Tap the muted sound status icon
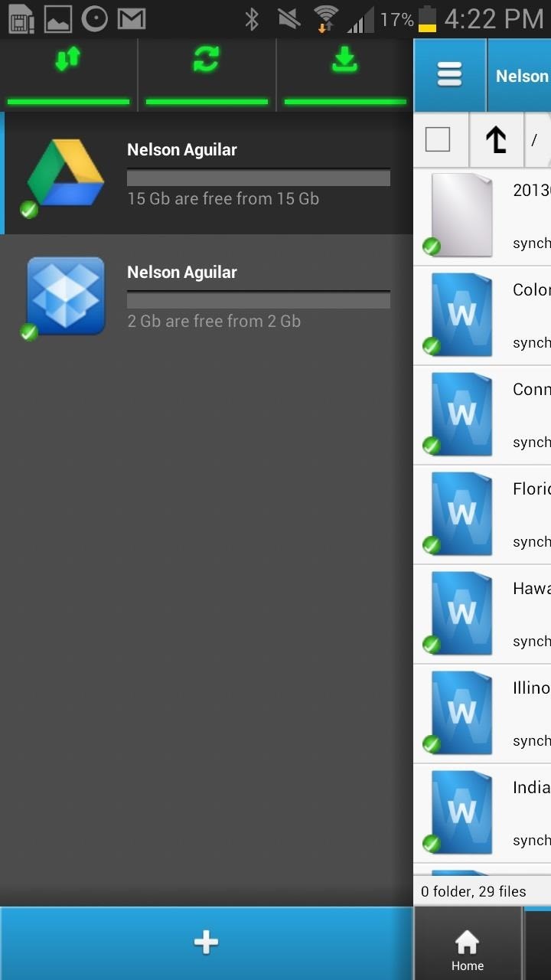The width and height of the screenshot is (551, 980). (289, 19)
